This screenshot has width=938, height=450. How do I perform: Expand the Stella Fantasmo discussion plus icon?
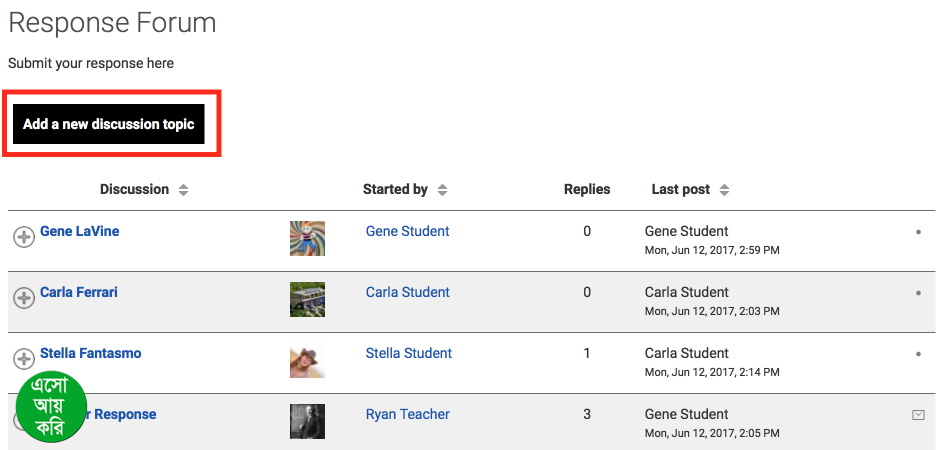point(23,359)
